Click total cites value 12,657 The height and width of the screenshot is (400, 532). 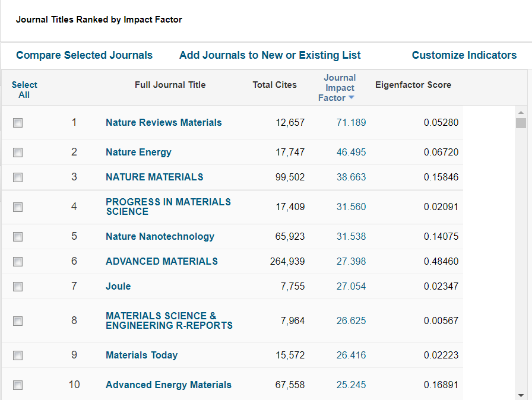click(290, 122)
